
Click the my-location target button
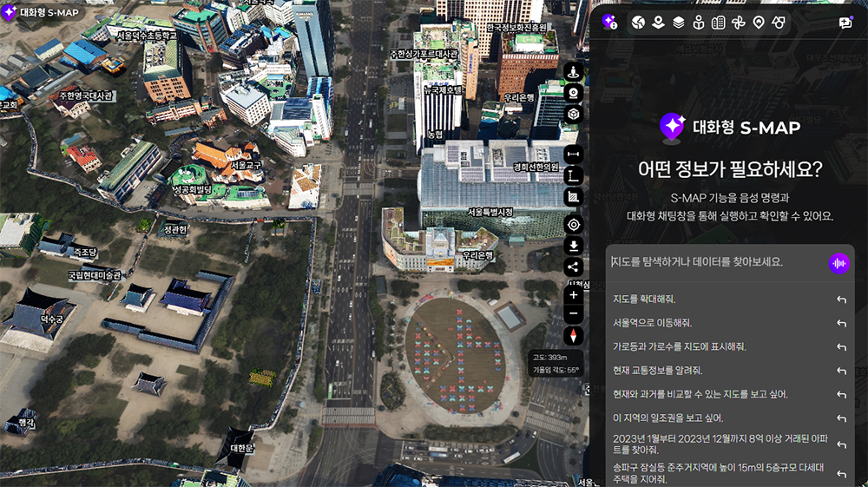pos(573,225)
